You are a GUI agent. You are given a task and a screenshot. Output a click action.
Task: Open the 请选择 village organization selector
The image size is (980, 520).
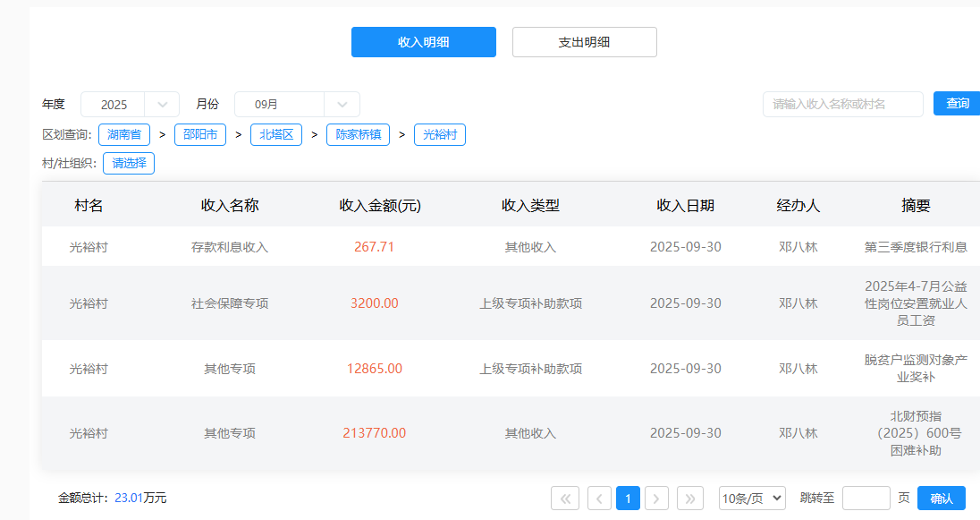[x=129, y=164]
